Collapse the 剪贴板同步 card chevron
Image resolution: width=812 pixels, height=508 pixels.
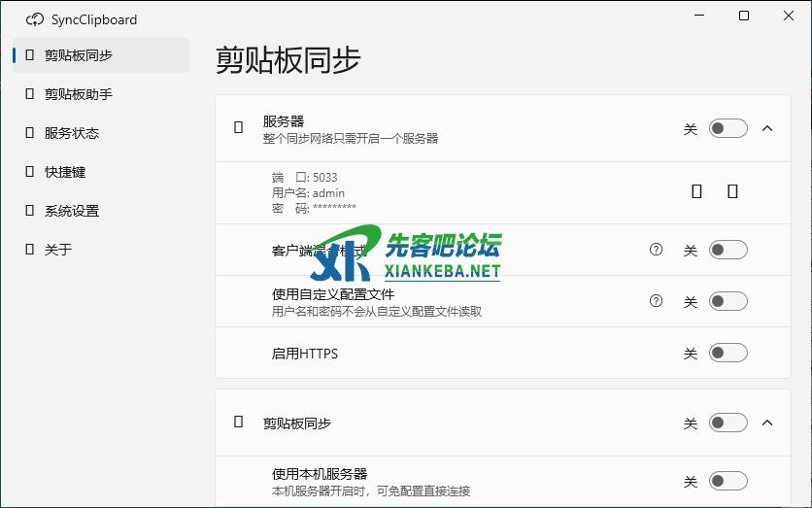767,423
